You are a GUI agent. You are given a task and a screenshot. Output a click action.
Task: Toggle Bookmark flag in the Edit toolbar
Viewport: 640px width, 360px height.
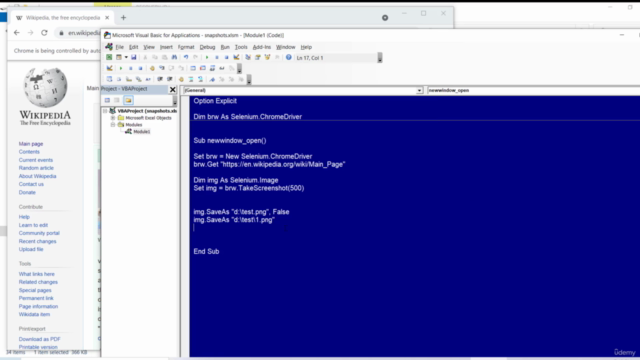(x=212, y=79)
